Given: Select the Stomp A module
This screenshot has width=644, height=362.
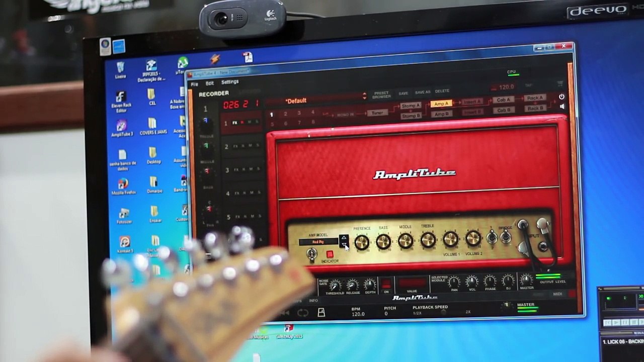Looking at the screenshot, I should point(411,106).
